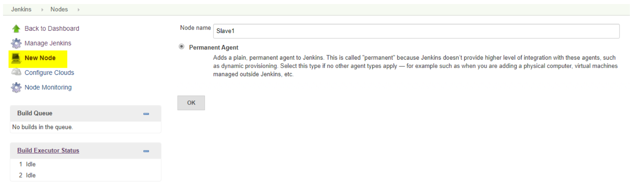Viewport: 644px width, 193px height.
Task: Click the OK button
Action: pos(191,103)
